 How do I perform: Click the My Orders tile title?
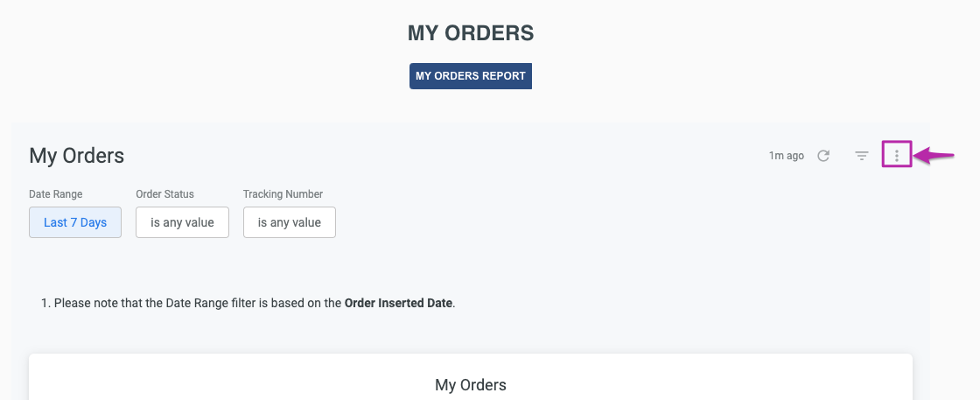point(471,385)
